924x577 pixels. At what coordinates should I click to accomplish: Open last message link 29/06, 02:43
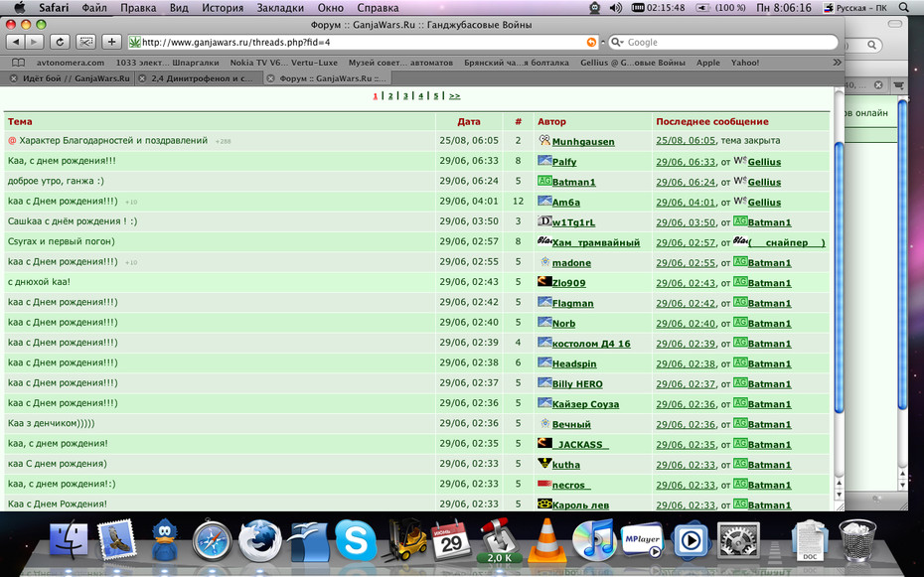click(x=686, y=283)
